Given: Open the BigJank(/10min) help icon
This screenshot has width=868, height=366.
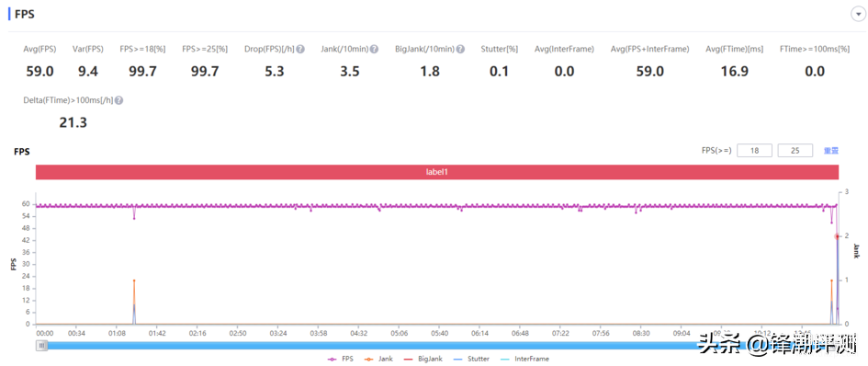Looking at the screenshot, I should point(460,50).
